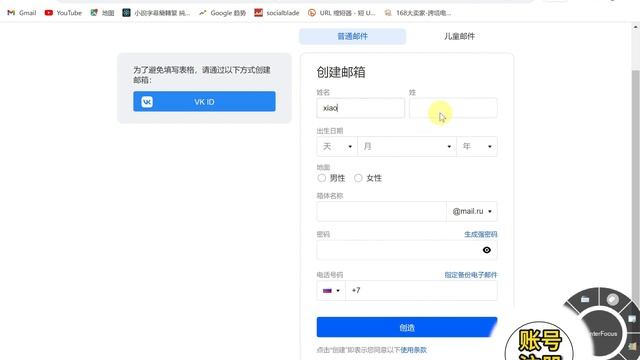This screenshot has height=360, width=640.
Task: Open the birth year dropdown
Action: coord(477,146)
